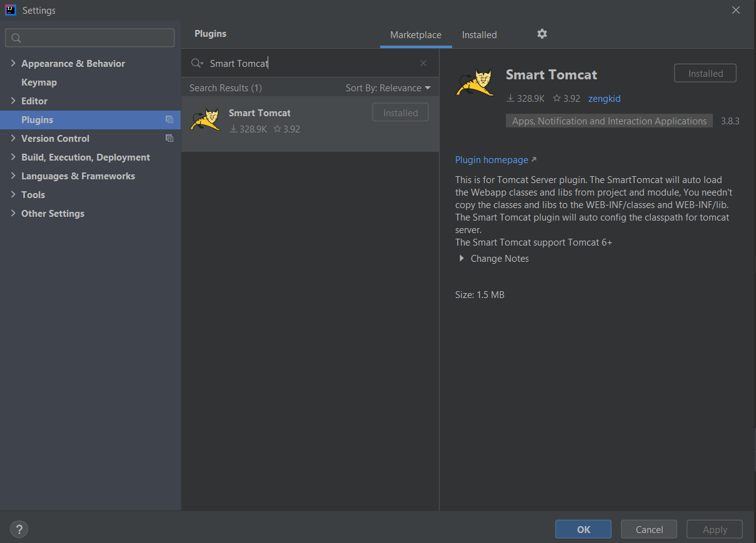Screen dimensions: 756x543
Task: Select Plugins in settings tree
Action: [x=90, y=120]
